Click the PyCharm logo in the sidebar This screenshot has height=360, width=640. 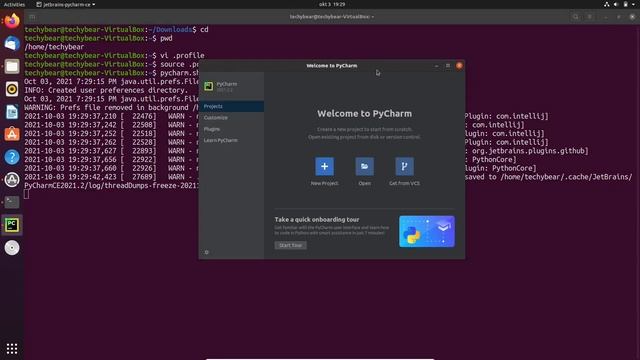(x=209, y=86)
